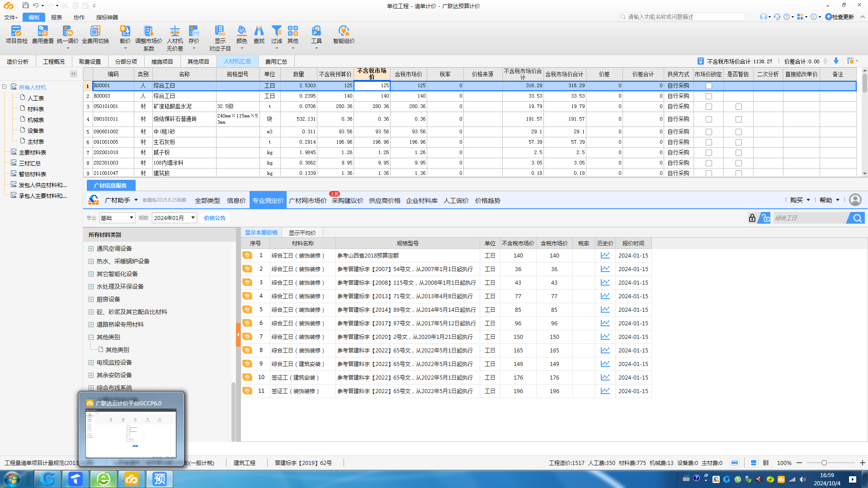Open the 帮助 dropdown
Screen dimensions: 868x488
click(x=830, y=200)
